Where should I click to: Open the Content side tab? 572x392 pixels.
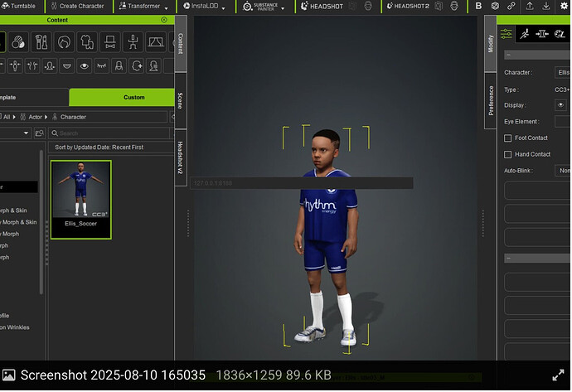point(181,43)
